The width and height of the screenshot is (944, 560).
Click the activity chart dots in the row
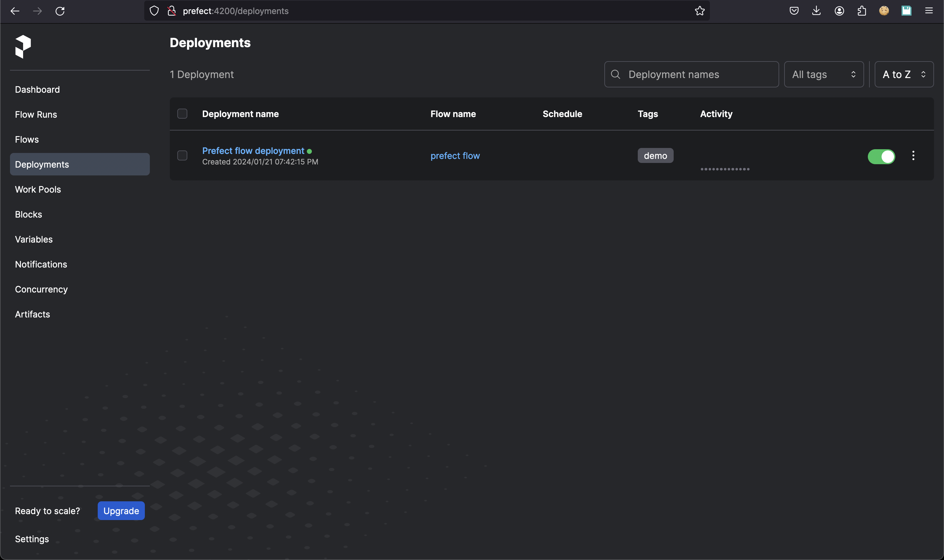click(x=725, y=169)
